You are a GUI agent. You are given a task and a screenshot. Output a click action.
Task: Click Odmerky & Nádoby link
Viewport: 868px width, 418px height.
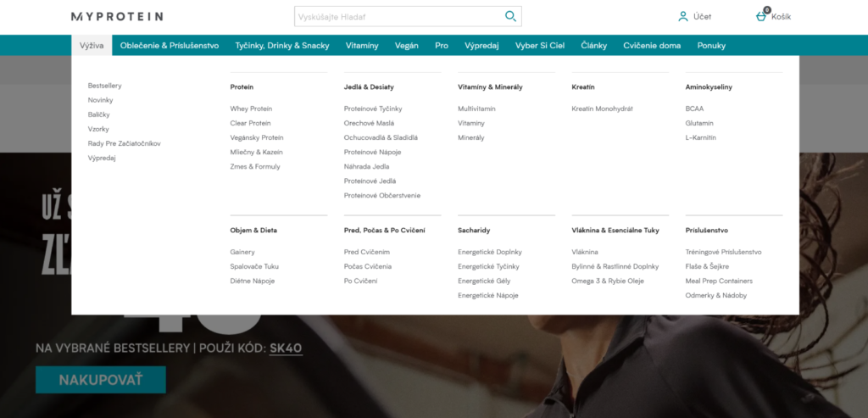coord(716,295)
